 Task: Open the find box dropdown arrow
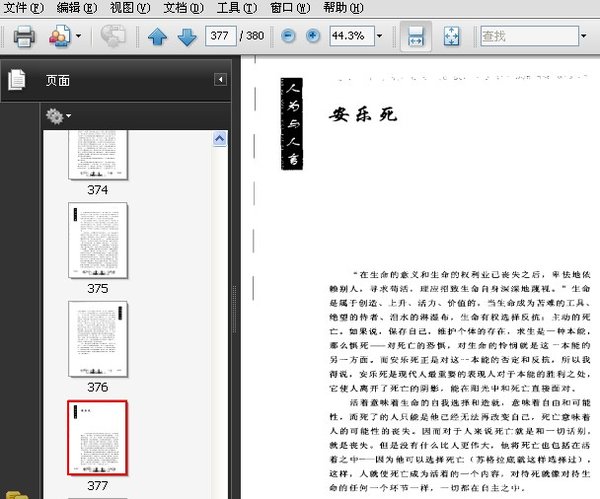pyautogui.click(x=584, y=36)
